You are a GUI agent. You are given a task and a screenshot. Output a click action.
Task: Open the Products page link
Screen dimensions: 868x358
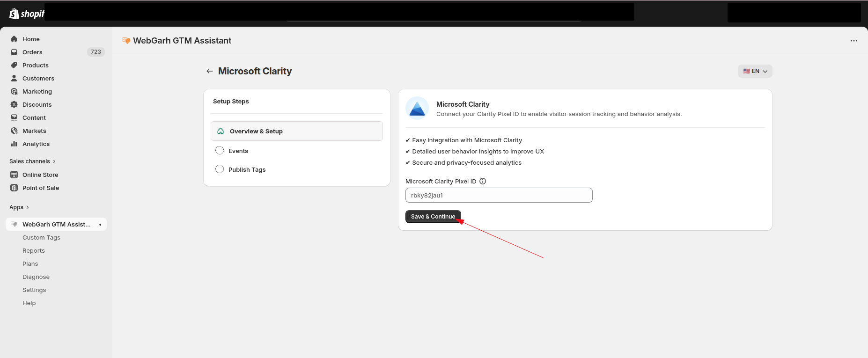click(36, 65)
